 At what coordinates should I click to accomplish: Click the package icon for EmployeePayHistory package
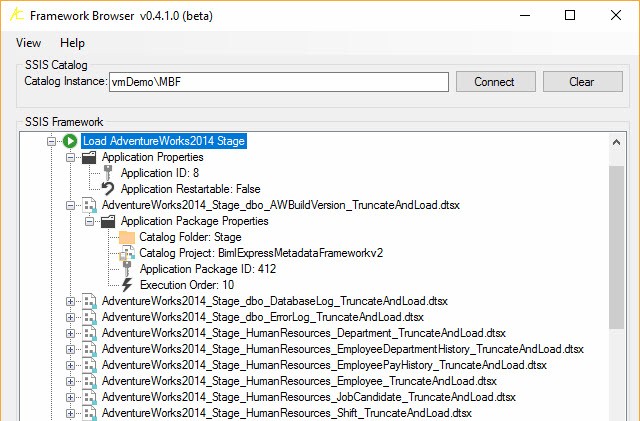[x=89, y=365]
